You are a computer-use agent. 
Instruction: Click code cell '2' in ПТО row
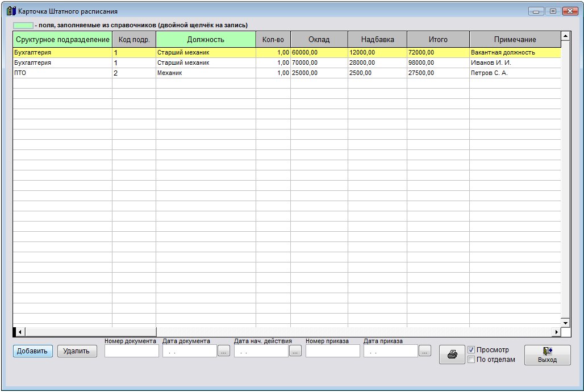point(134,73)
